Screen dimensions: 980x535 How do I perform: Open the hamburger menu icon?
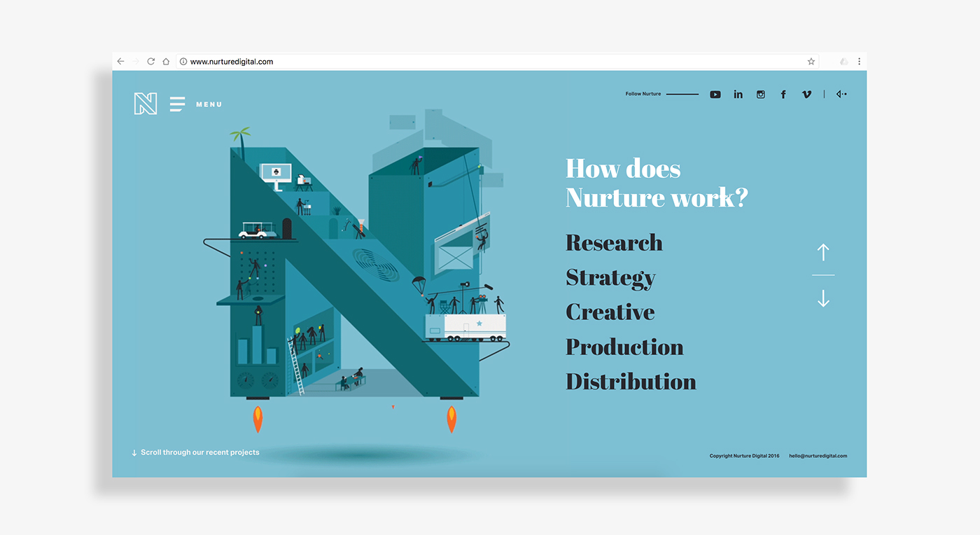tap(177, 104)
